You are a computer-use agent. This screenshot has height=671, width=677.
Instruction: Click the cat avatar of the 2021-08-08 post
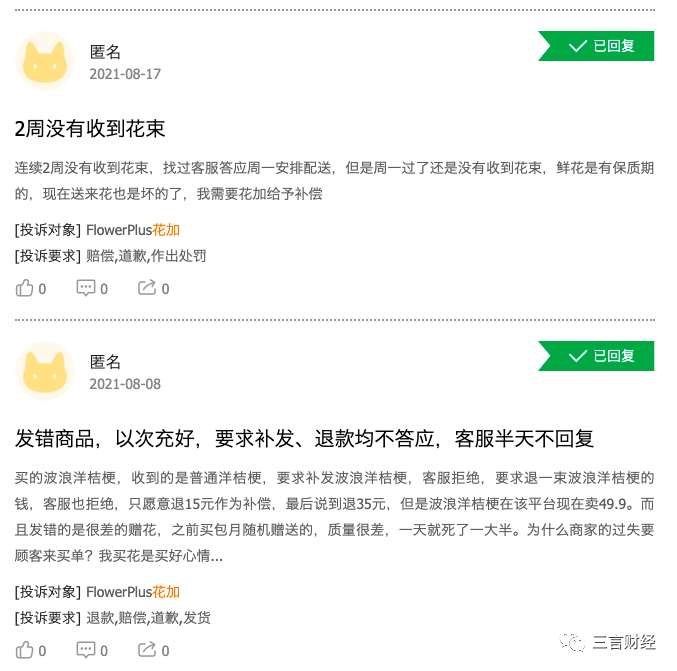tap(45, 371)
